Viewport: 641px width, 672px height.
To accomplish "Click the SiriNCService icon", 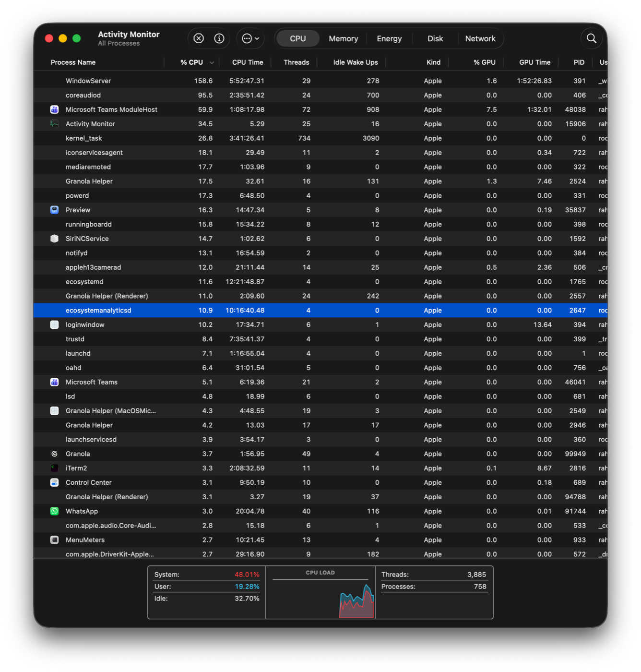I will tap(54, 239).
